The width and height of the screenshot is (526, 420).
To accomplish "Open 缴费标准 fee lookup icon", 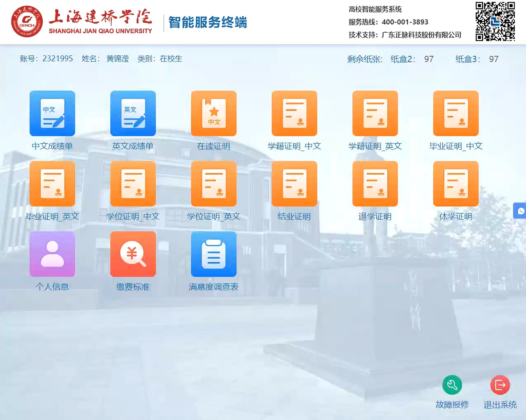I will [x=133, y=254].
